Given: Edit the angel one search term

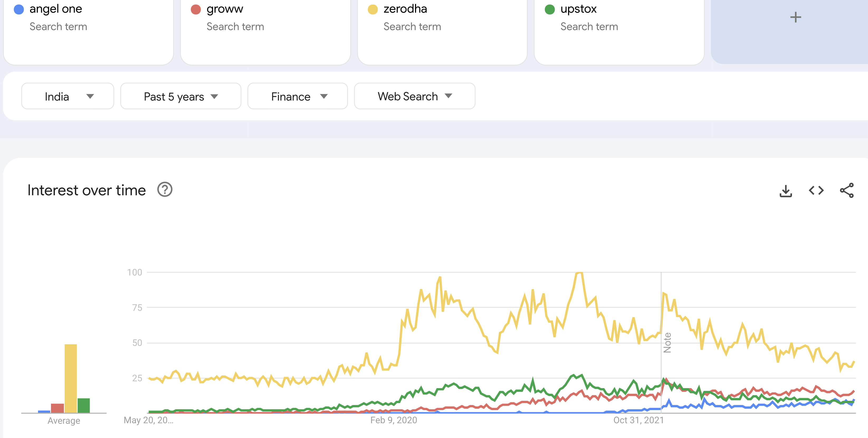Looking at the screenshot, I should pyautogui.click(x=56, y=9).
